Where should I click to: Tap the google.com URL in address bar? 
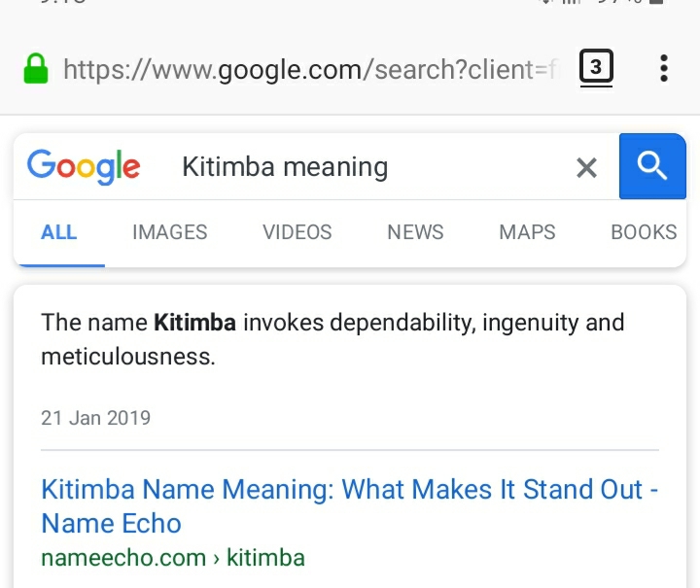(311, 69)
